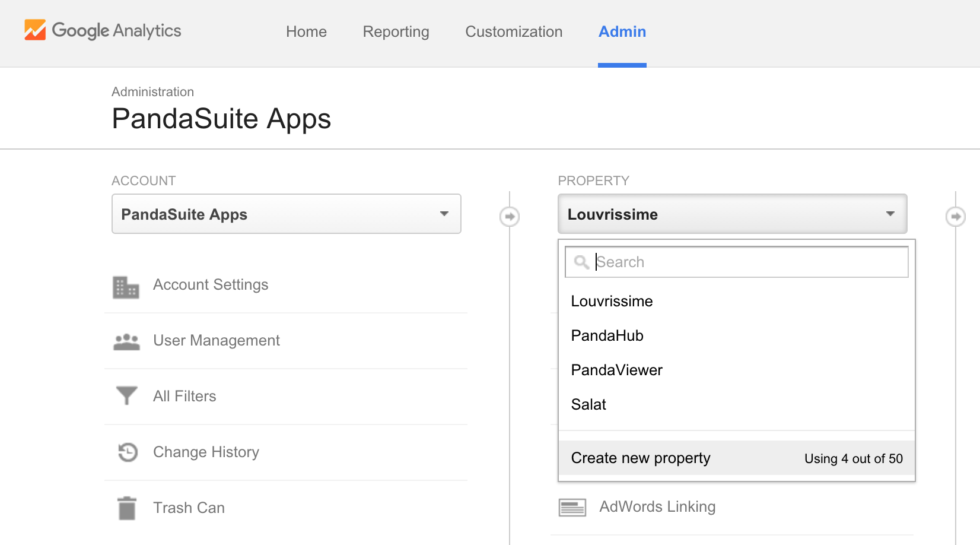Click the AdWords Linking icon
980x545 pixels.
572,508
